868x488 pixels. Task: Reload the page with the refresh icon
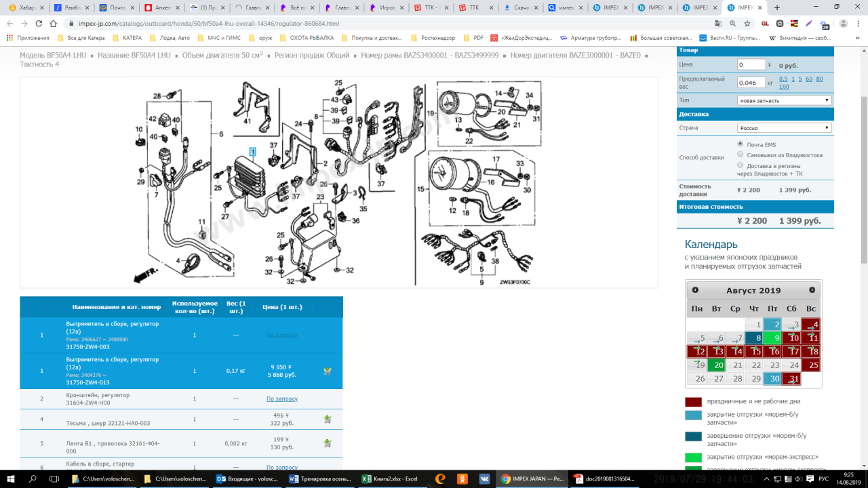[39, 23]
